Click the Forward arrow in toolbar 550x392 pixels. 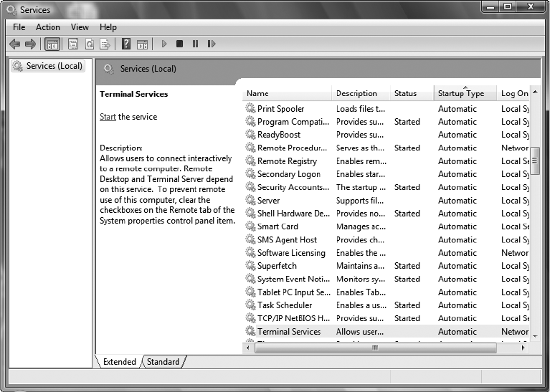30,44
